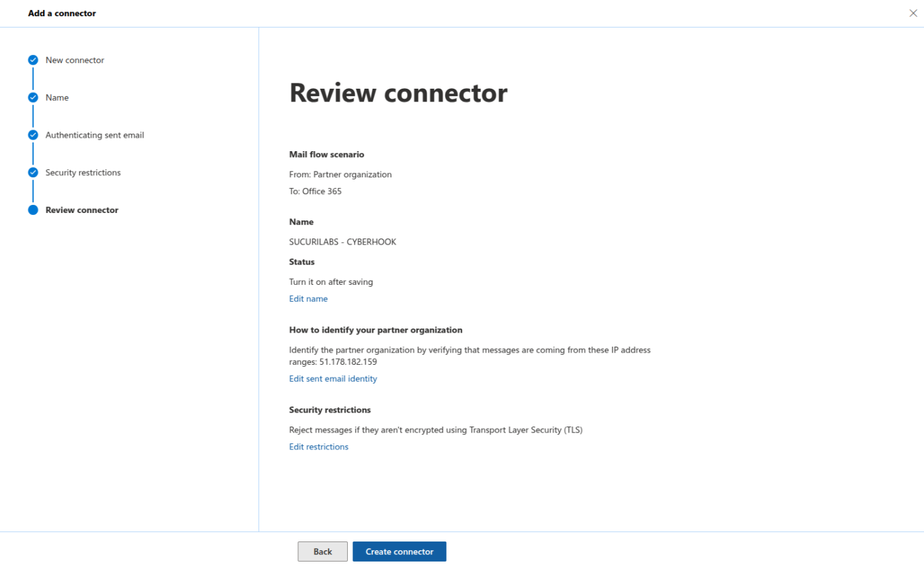Select the Authenticating sent email sidebar step
Screen dimensions: 924x569
coord(94,135)
